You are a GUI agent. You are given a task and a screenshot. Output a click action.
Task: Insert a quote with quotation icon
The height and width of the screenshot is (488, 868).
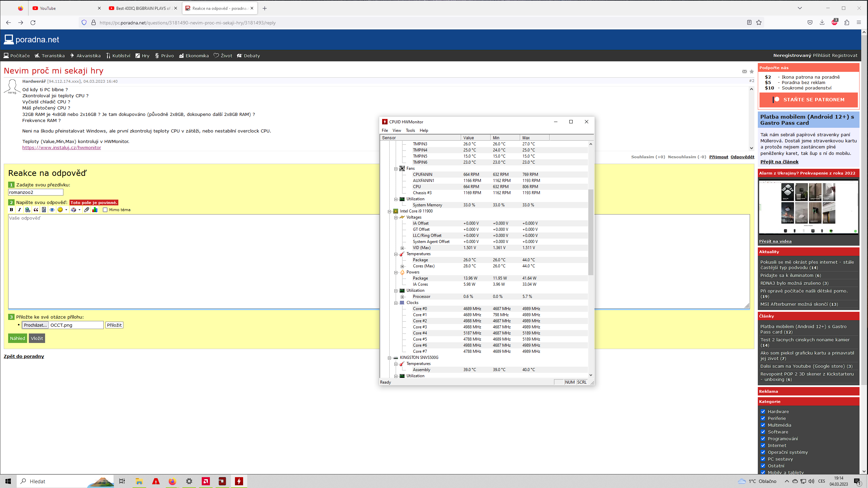[36, 210]
